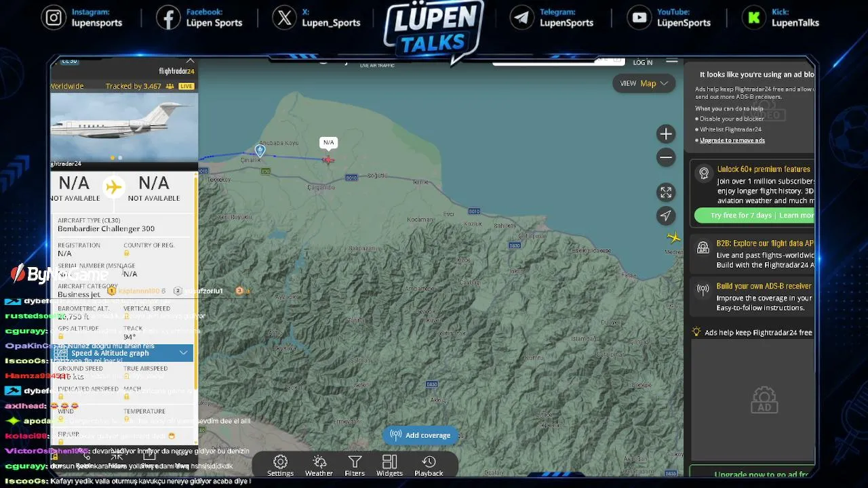Click the ADS-B receiver antenna icon
This screenshot has width=868, height=488.
[x=703, y=290]
